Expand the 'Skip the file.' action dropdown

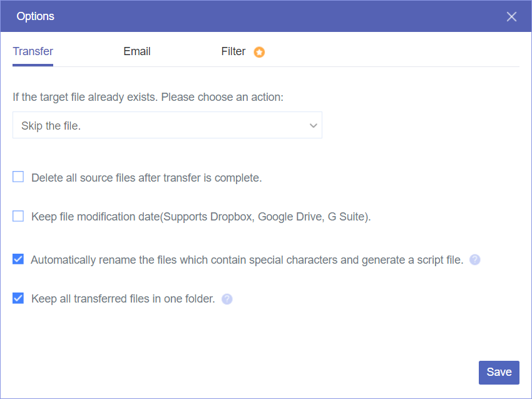click(167, 125)
